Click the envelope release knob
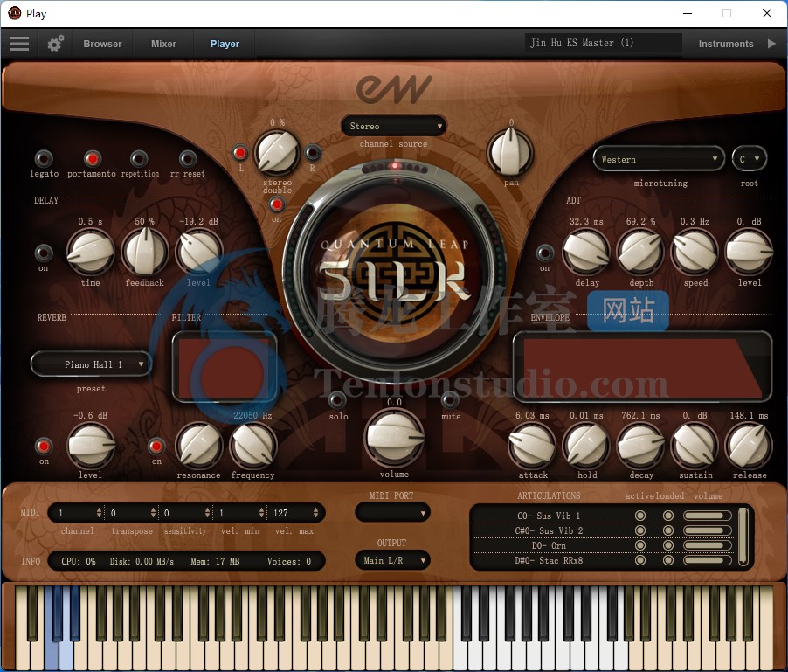This screenshot has height=672, width=788. click(x=750, y=446)
